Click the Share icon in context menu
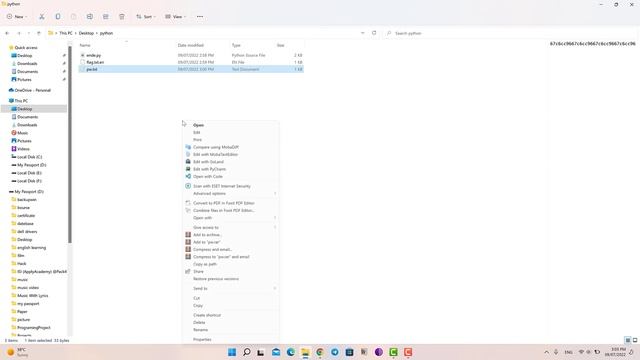 (188, 271)
